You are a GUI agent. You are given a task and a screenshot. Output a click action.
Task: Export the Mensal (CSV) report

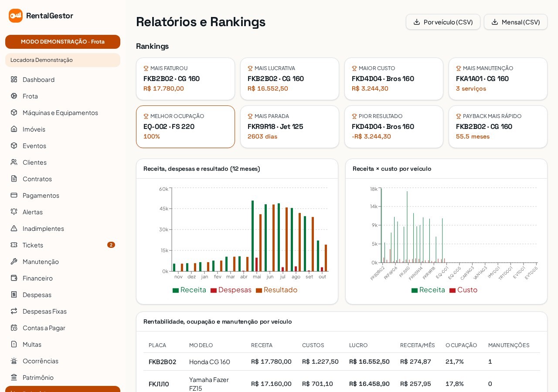516,22
